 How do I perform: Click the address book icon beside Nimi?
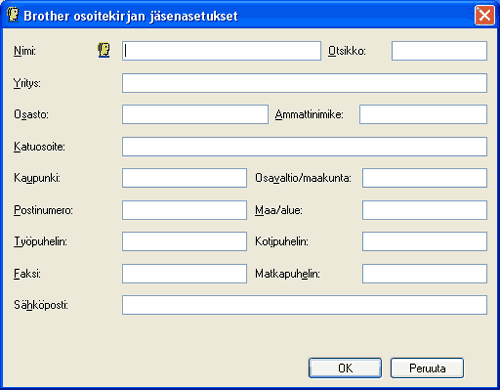tap(104, 50)
